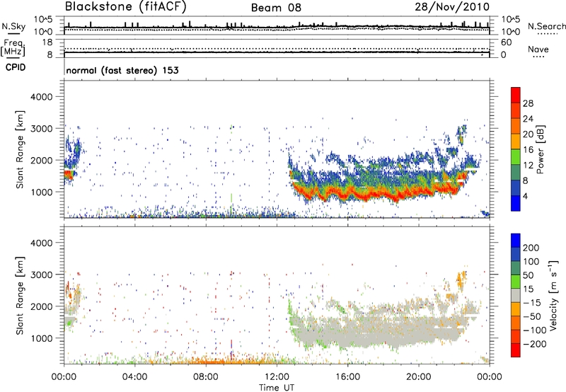Click the date '28/Nov/2010'
This screenshot has height=392, width=566.
tap(452, 7)
